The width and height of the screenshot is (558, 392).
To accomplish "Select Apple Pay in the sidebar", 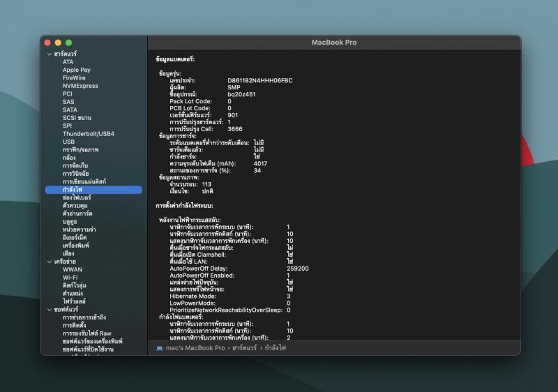I will 76,70.
